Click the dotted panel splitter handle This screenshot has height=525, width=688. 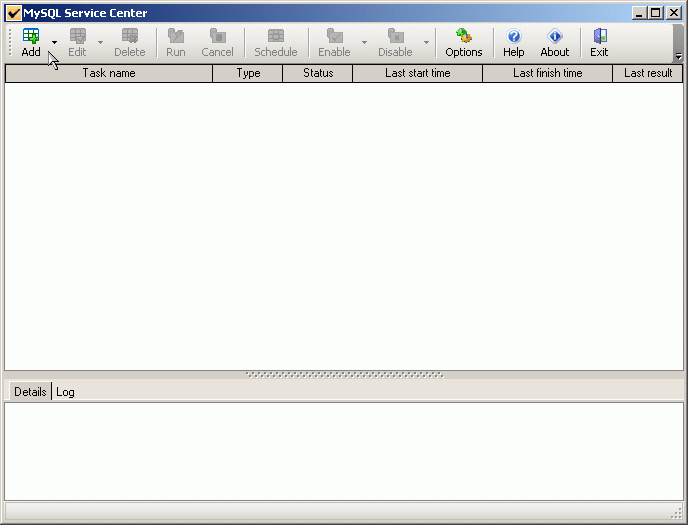pyautogui.click(x=344, y=375)
